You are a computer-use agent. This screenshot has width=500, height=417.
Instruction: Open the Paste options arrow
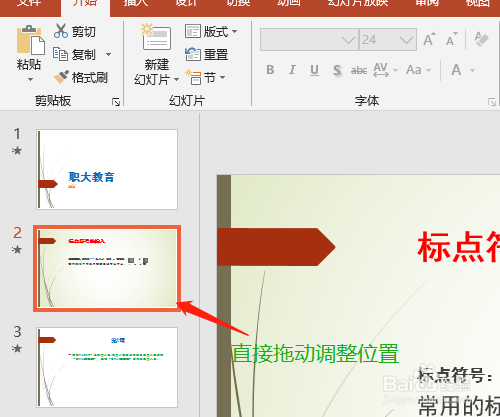[30, 79]
